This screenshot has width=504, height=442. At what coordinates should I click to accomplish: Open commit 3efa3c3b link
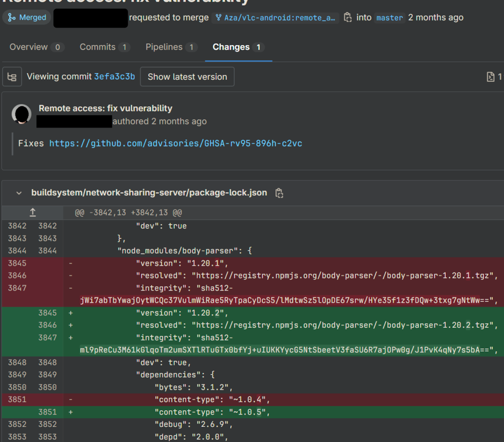[114, 77]
